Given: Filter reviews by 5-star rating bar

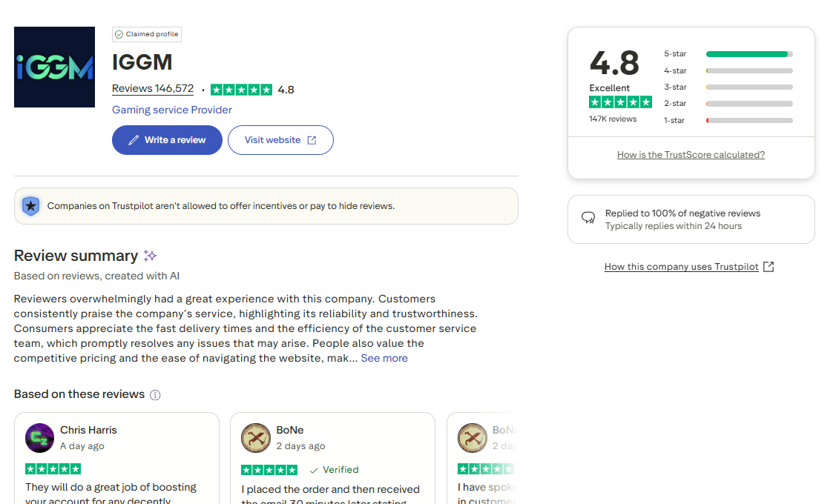Looking at the screenshot, I should click(x=749, y=54).
